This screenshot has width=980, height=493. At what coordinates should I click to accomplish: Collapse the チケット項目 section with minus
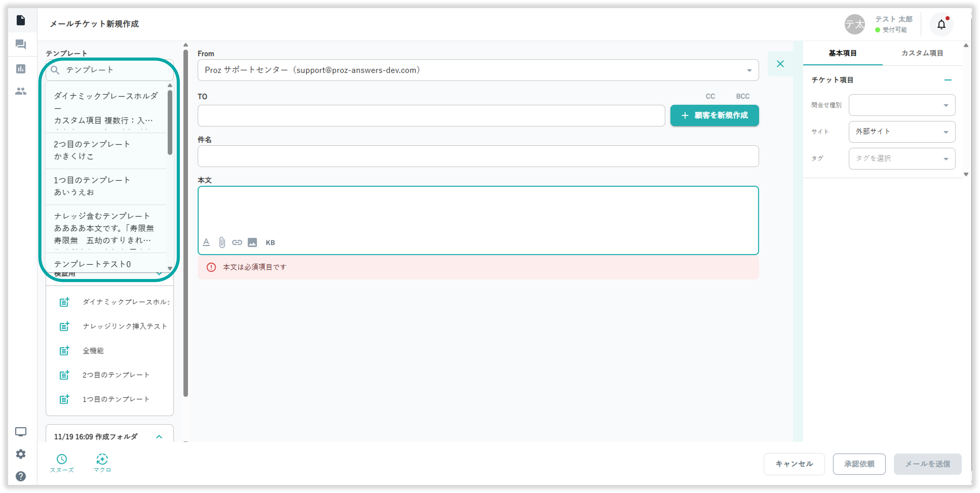coord(948,80)
